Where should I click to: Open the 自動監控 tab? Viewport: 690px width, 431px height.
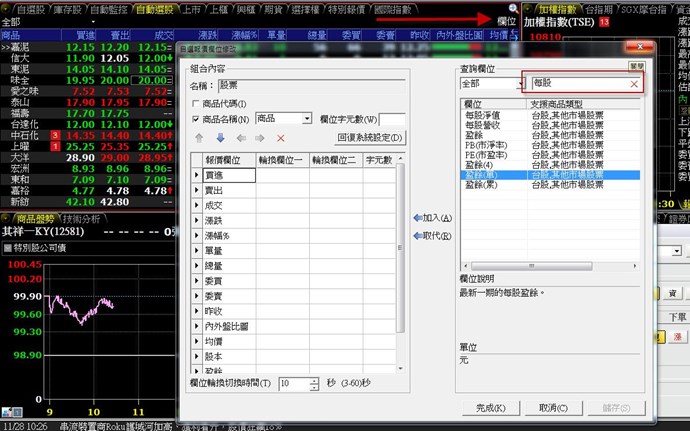(109, 9)
